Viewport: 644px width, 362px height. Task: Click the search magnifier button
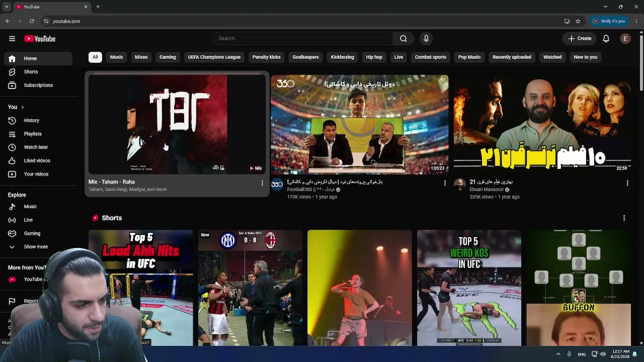(x=404, y=39)
